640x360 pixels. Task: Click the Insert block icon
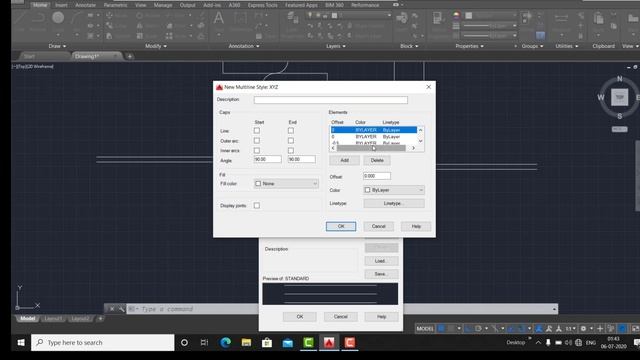point(402,17)
